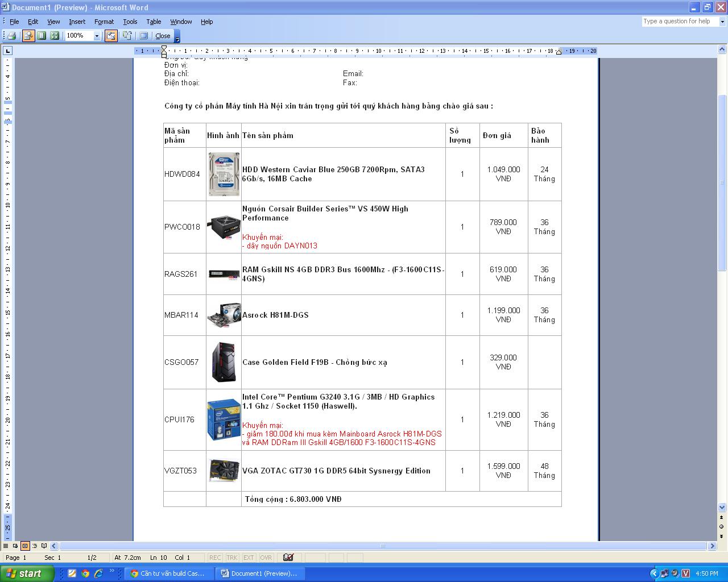The image size is (728, 582).
Task: Click inside the 100% zoom box
Action: tap(78, 36)
